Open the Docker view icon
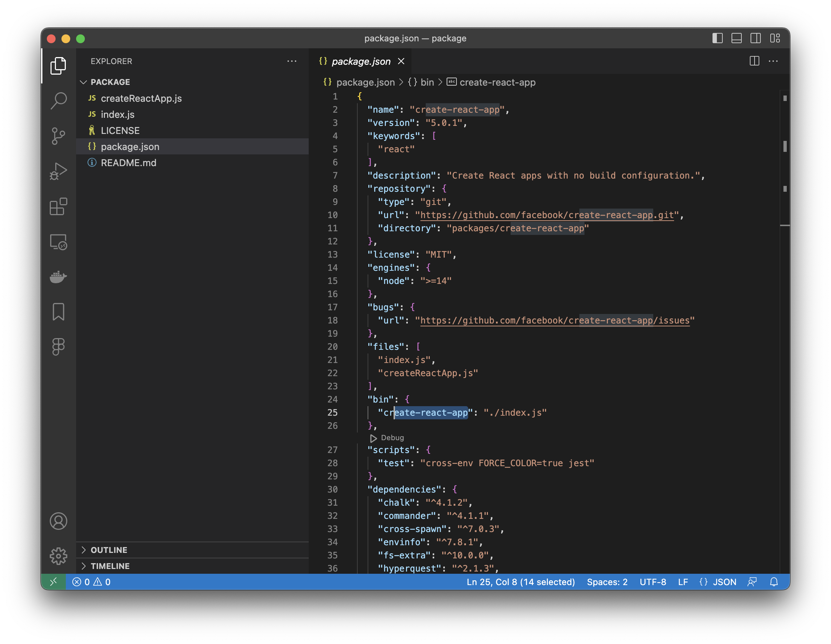This screenshot has height=644, width=831. [58, 277]
